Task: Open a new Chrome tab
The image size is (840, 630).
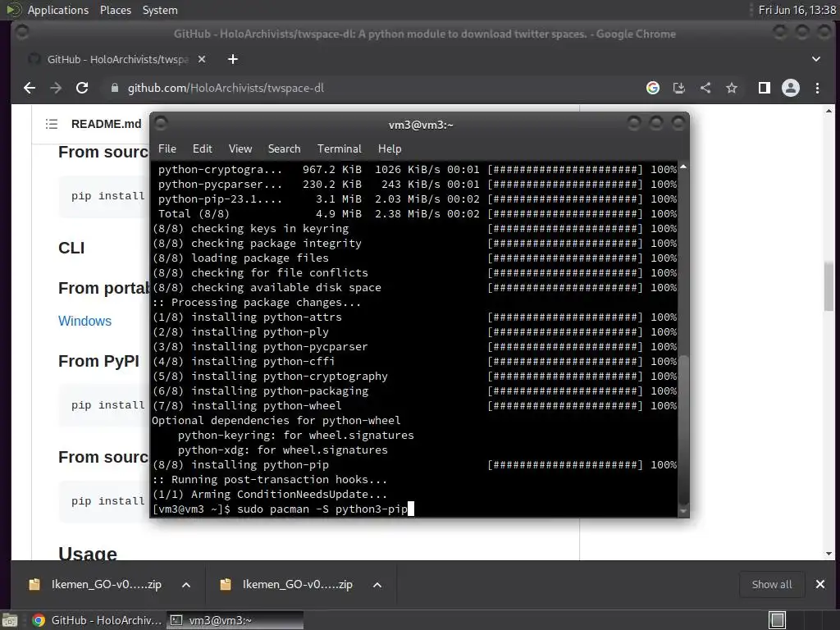Action: click(232, 59)
